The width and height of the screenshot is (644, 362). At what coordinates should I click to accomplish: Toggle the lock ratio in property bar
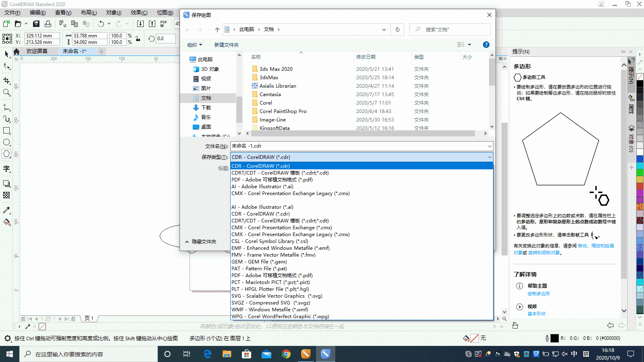(x=139, y=38)
